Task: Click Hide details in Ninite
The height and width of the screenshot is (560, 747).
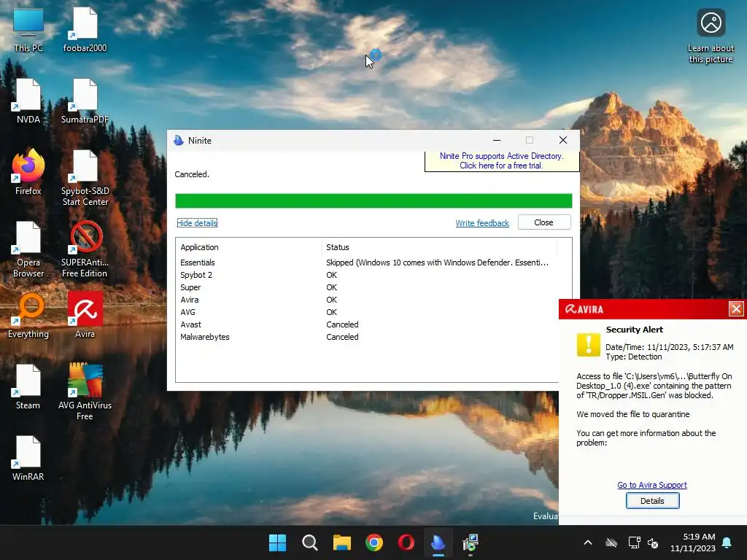Action: [197, 223]
